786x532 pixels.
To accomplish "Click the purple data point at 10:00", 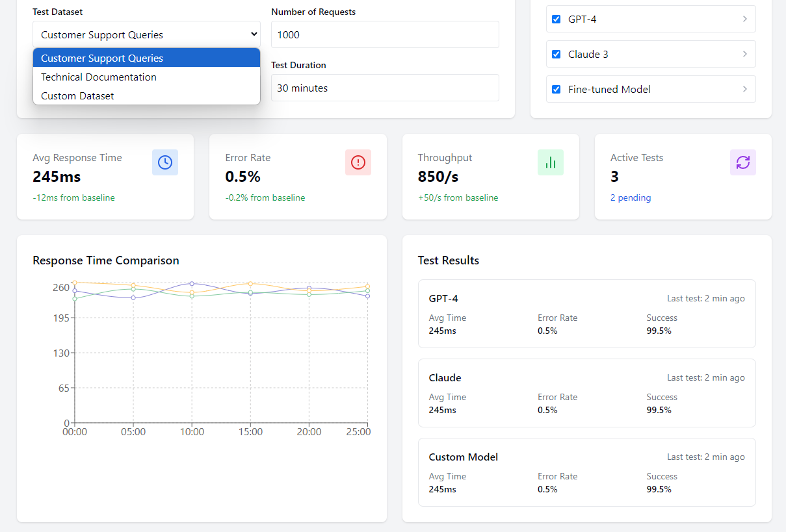I will pyautogui.click(x=192, y=284).
